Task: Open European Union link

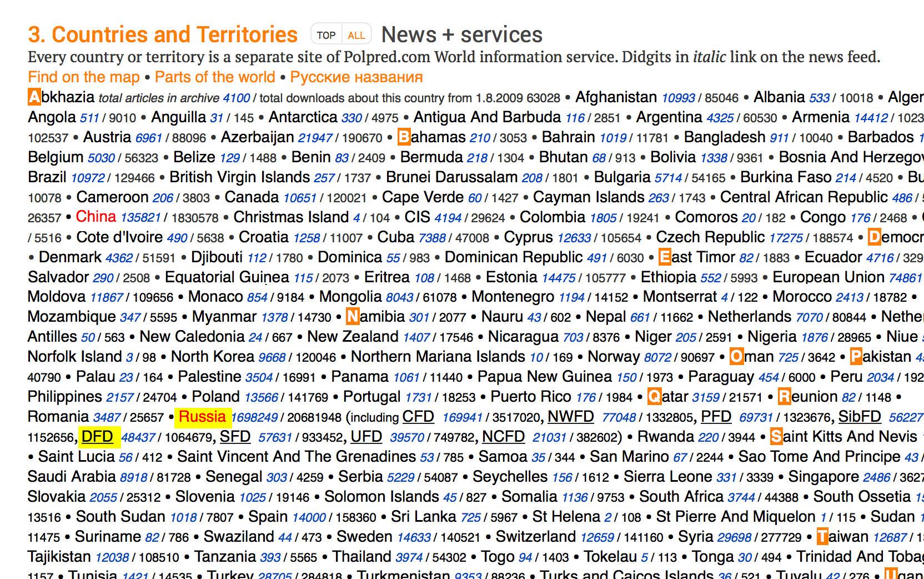Action: (828, 277)
